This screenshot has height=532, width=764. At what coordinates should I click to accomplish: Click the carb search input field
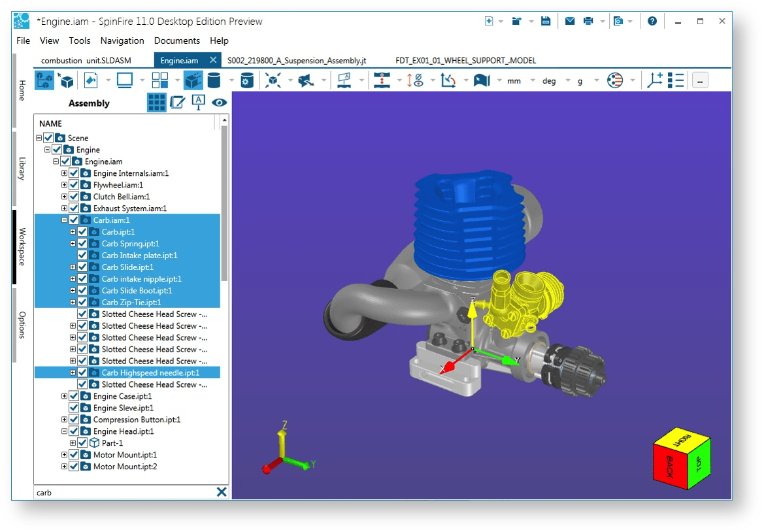[125, 493]
